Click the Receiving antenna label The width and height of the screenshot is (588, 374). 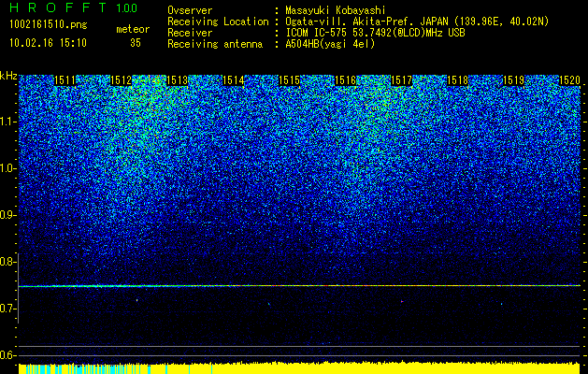215,44
